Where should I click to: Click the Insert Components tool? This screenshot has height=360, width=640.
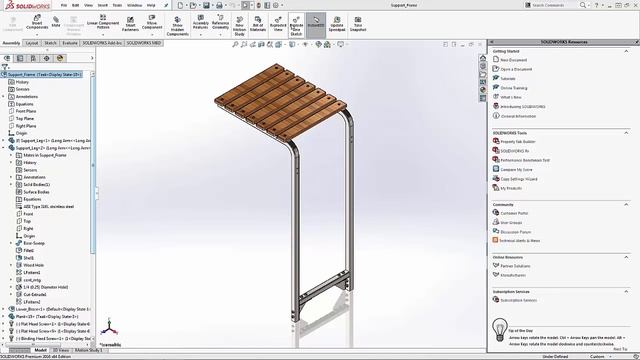(x=37, y=22)
